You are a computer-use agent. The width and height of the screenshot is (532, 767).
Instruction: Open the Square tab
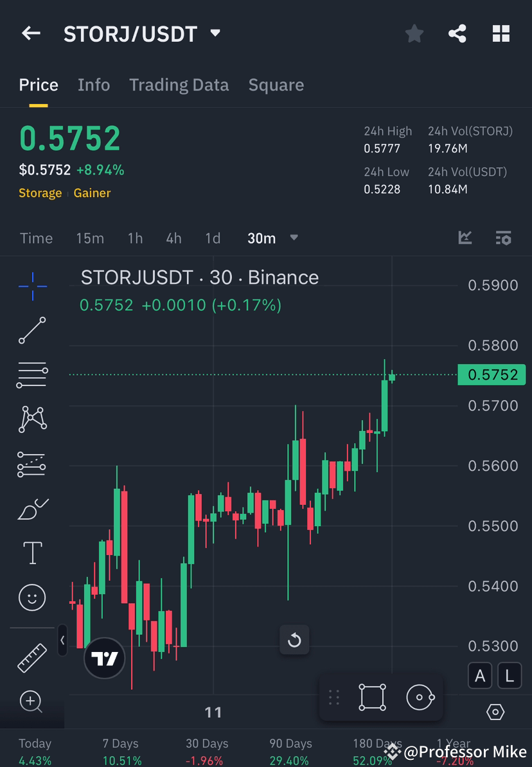coord(276,84)
